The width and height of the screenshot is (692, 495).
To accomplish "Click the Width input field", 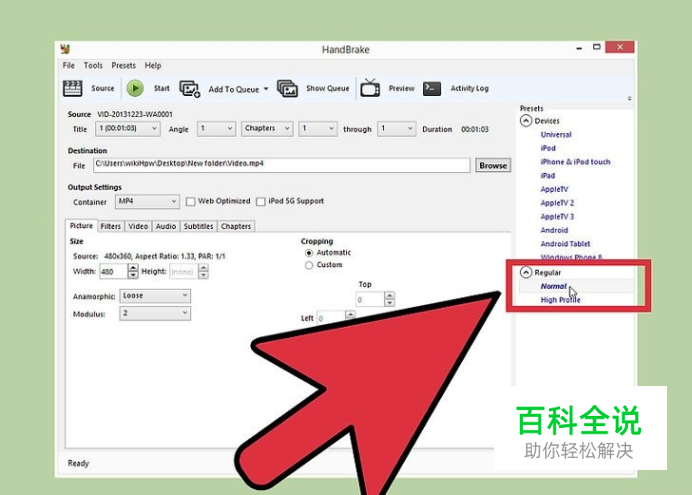I will pyautogui.click(x=113, y=271).
